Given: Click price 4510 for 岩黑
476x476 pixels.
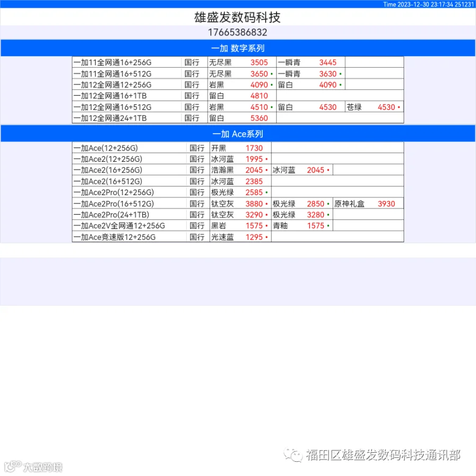Looking at the screenshot, I should tap(259, 107).
